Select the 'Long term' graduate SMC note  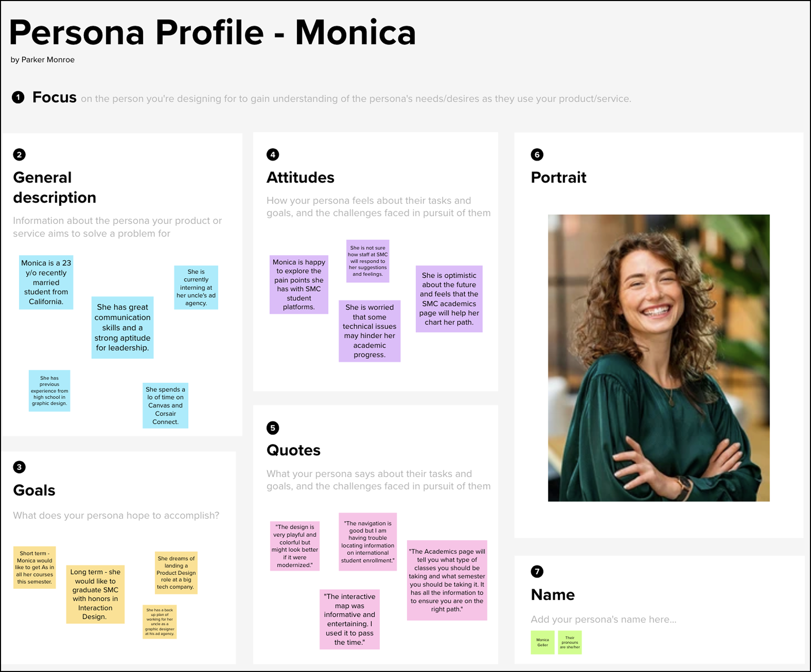point(95,594)
